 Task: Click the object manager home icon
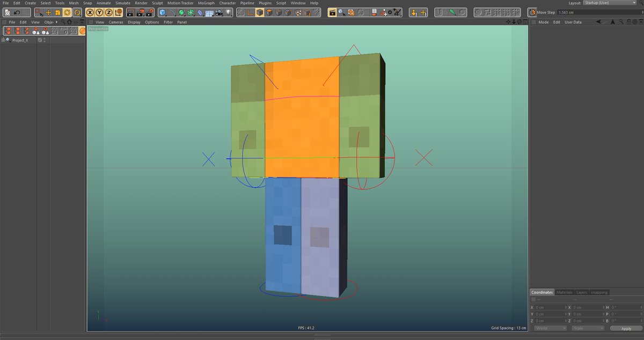(69, 22)
